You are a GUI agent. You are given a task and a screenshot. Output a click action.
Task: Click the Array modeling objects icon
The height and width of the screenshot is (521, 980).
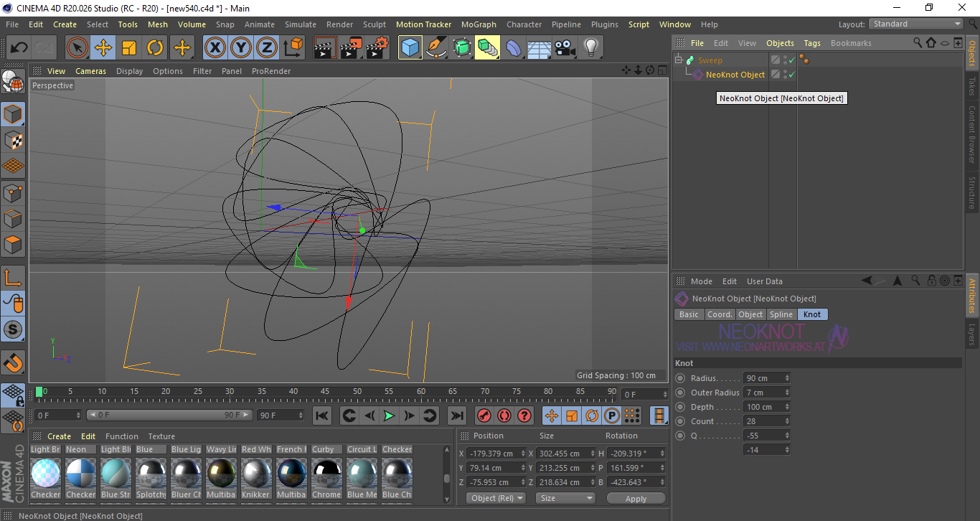pos(488,48)
